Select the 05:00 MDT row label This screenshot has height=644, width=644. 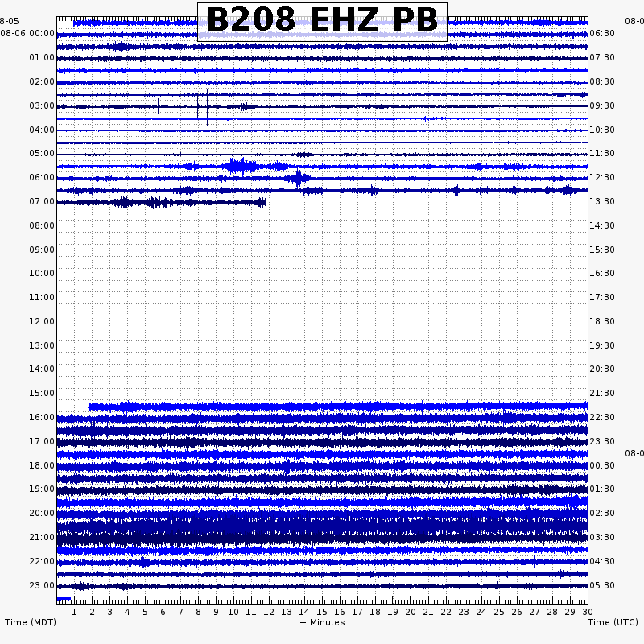coord(42,154)
